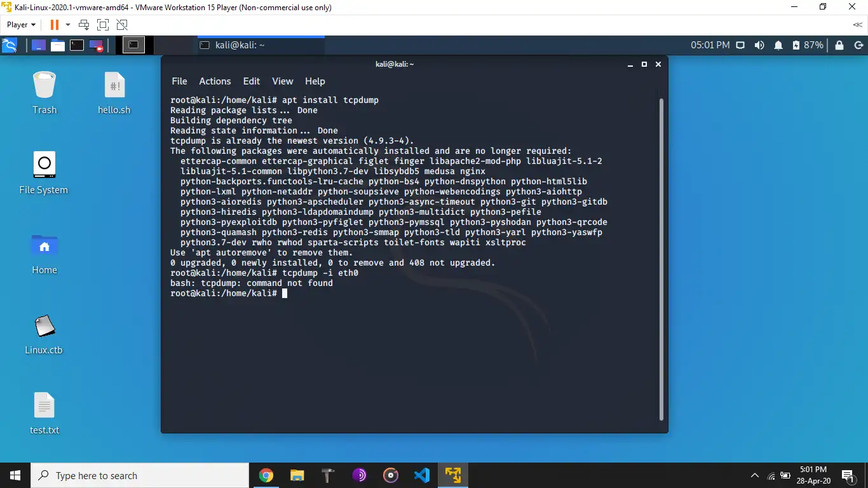Viewport: 868px width, 488px height.
Task: Expand the power options arrow next to pause
Action: (67, 25)
